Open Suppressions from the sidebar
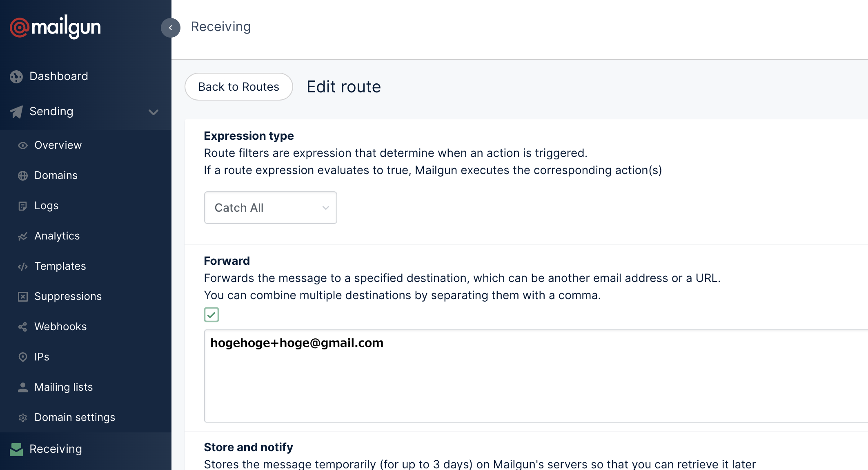Viewport: 868px width, 470px height. click(x=68, y=296)
